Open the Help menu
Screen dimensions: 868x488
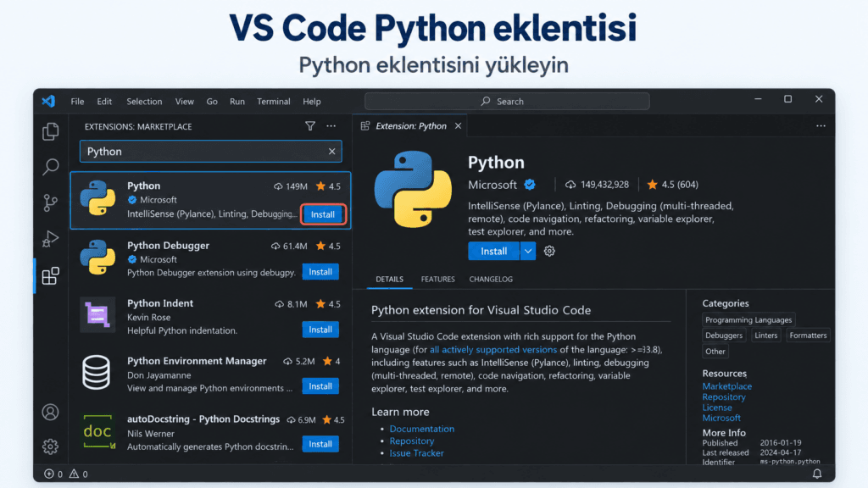312,102
